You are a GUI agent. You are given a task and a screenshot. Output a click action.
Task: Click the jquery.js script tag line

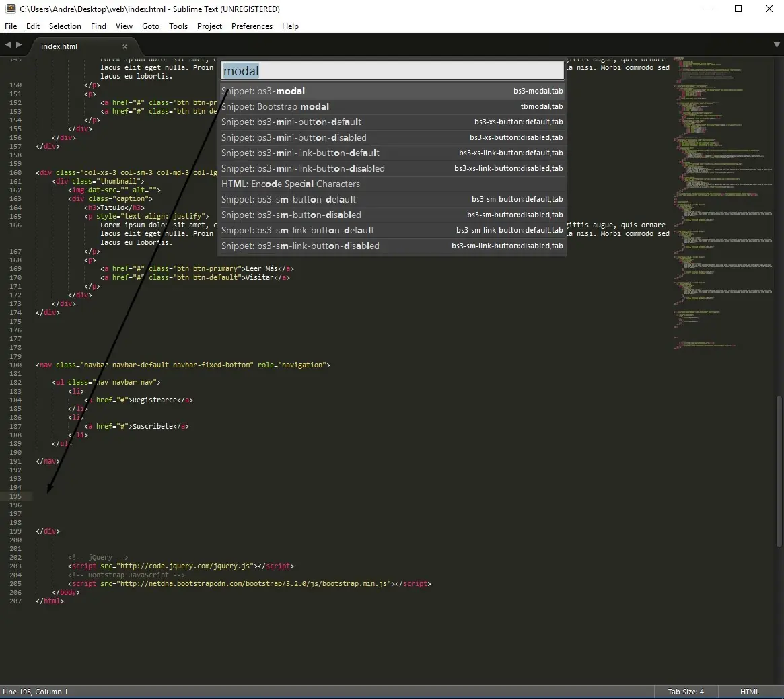tap(181, 566)
